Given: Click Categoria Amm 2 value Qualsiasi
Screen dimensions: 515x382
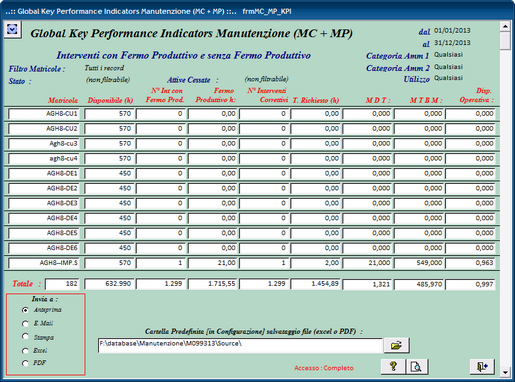Looking at the screenshot, I should 448,67.
